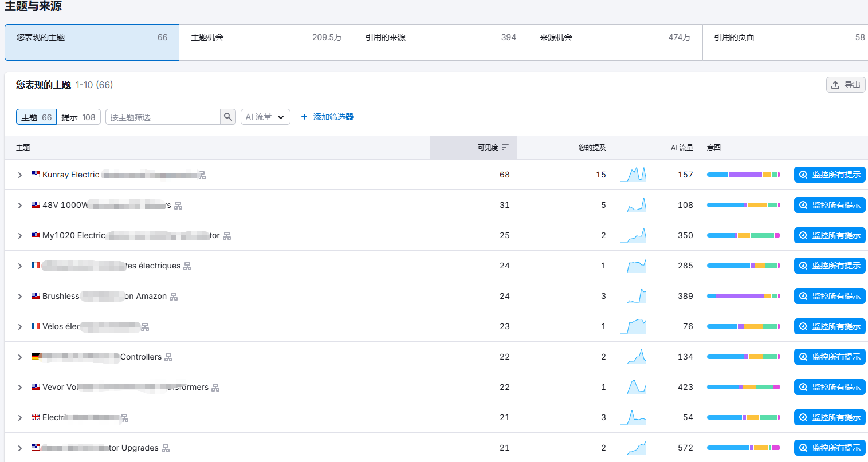This screenshot has height=462, width=868.
Task: Expand the Brushless on Amazon topic row
Action: tap(20, 296)
